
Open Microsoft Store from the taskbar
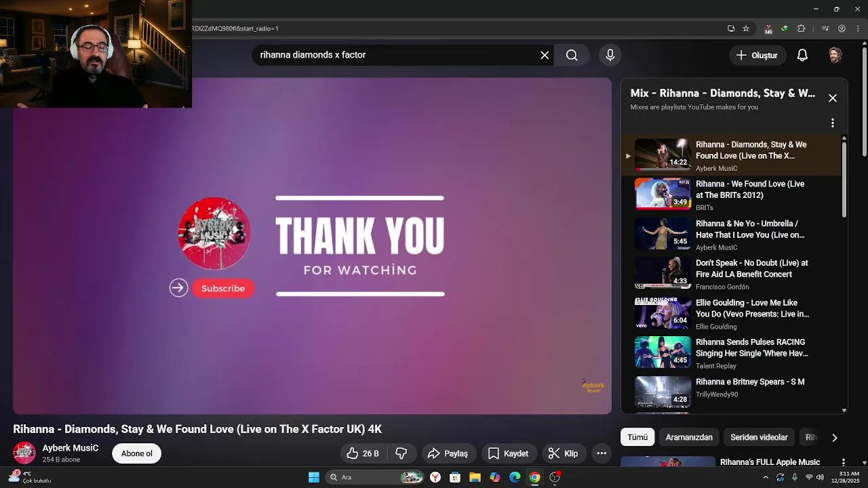click(455, 477)
